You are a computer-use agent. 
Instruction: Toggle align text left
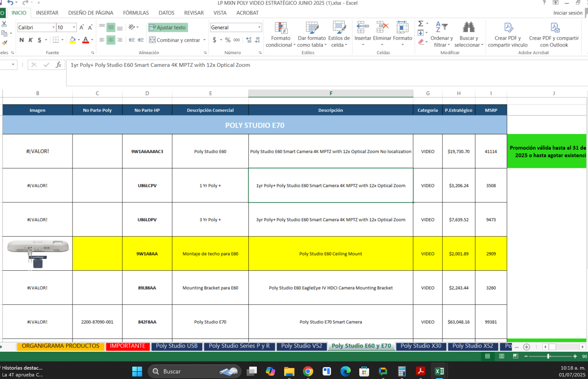pyautogui.click(x=102, y=40)
